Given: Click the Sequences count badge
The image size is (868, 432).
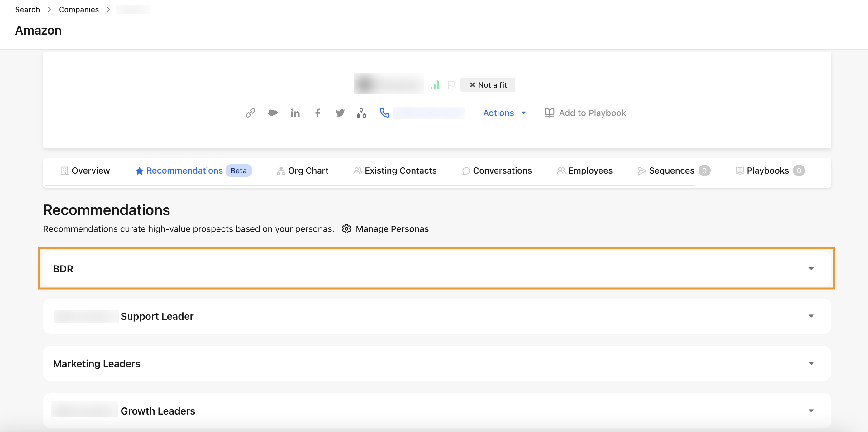Looking at the screenshot, I should 704,171.
